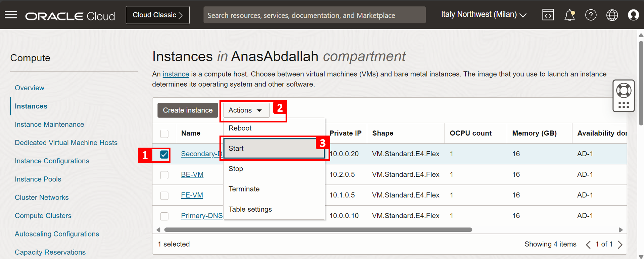Open the hamburger navigation menu
Screen dimensions: 644x259
click(11, 15)
